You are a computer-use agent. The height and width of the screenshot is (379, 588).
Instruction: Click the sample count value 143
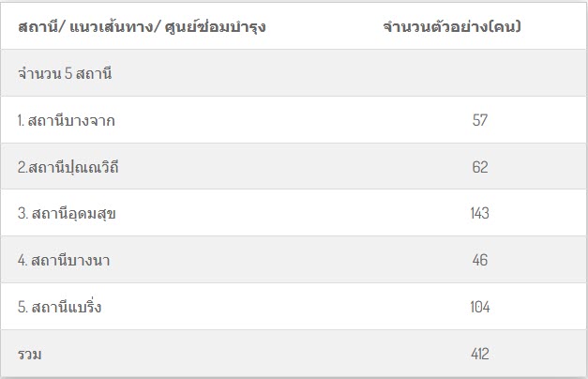pos(480,213)
